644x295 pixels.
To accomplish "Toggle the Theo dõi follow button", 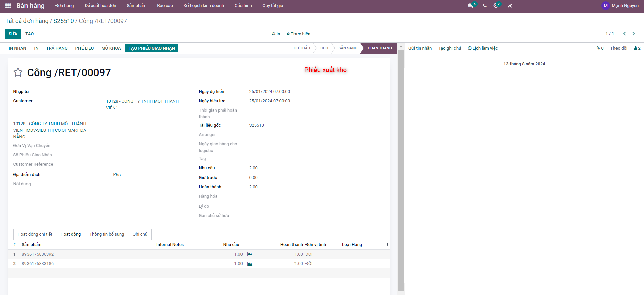I will coord(619,48).
